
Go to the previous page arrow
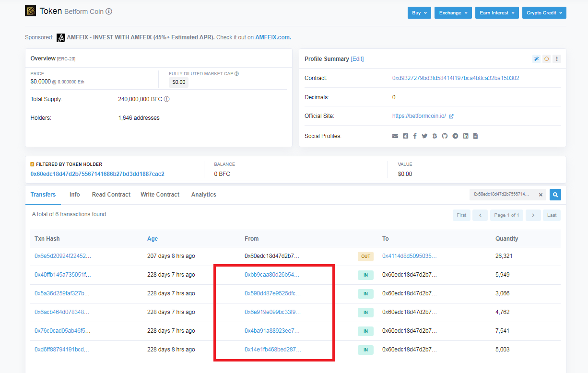[x=480, y=215]
